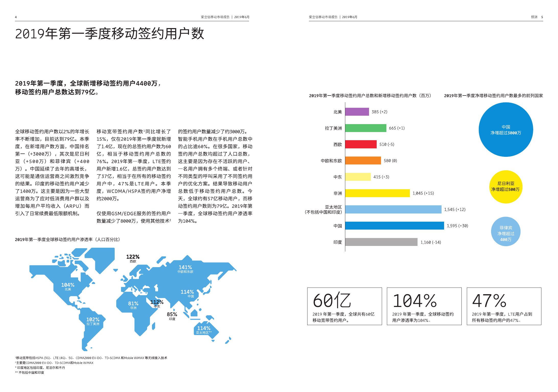The width and height of the screenshot is (558, 392).
Task: Click the light blue 菲律宾 circle
Action: [505, 232]
